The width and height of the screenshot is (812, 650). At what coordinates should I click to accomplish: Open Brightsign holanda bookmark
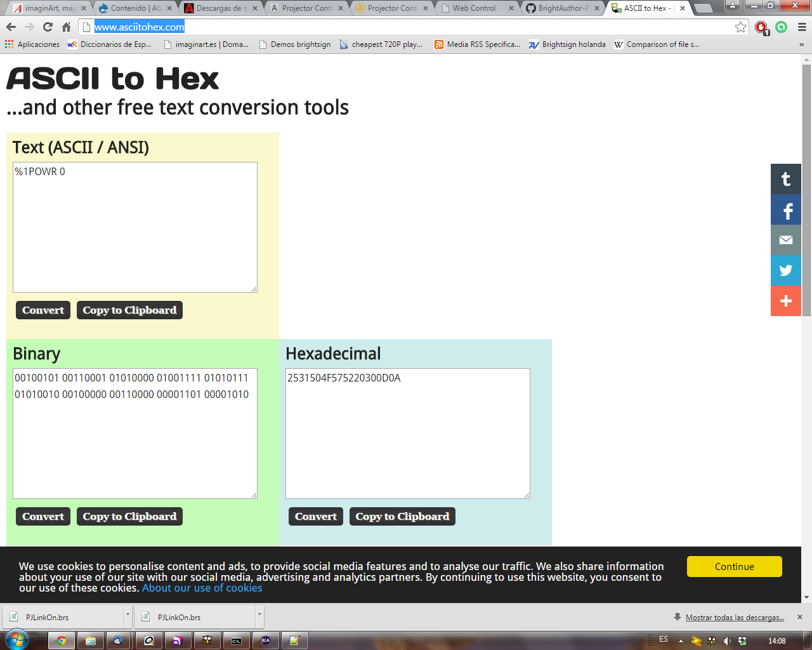(x=567, y=44)
